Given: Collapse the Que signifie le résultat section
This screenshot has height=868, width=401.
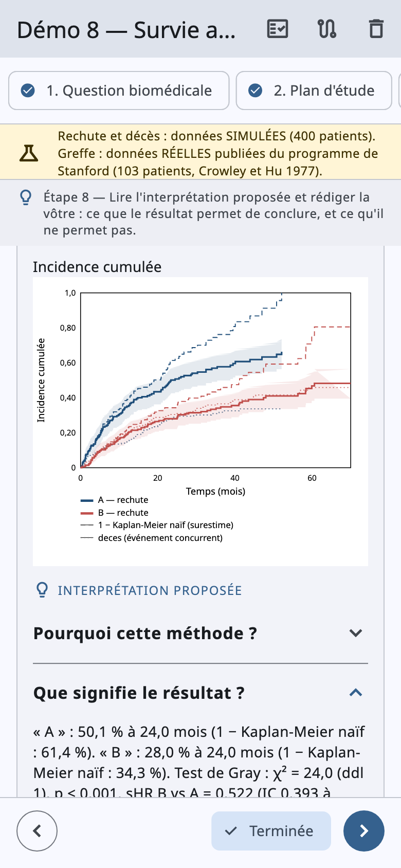Looking at the screenshot, I should click(x=356, y=693).
